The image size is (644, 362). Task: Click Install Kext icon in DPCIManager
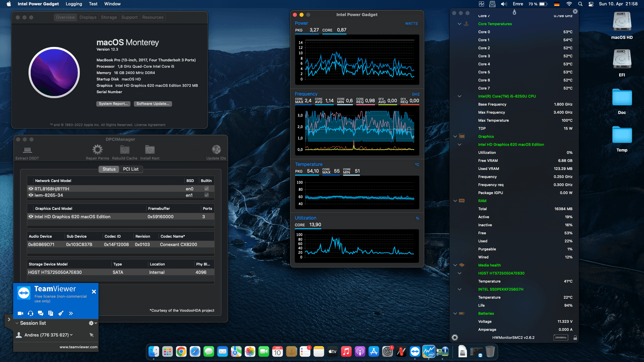tap(150, 149)
